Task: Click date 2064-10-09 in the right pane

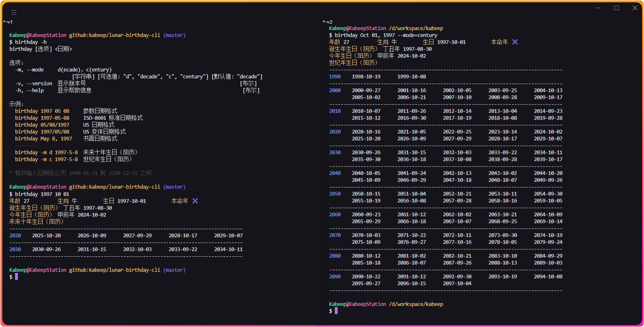Action: 548,215
